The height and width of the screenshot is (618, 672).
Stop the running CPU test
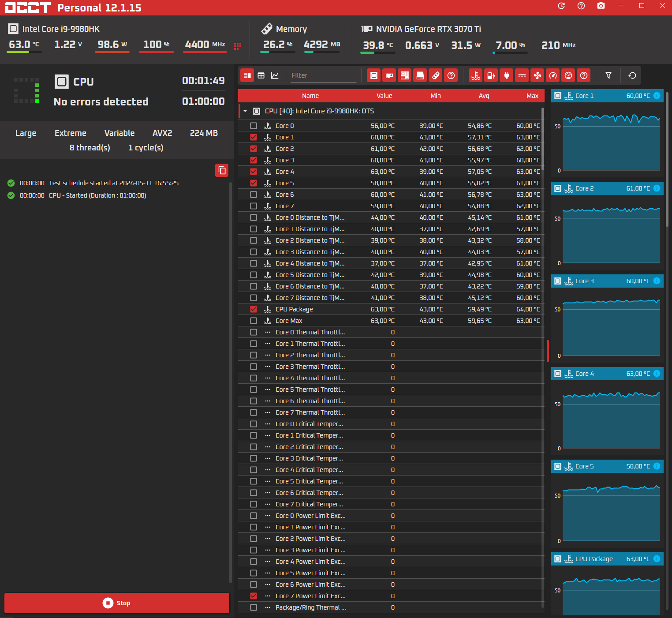pos(117,603)
